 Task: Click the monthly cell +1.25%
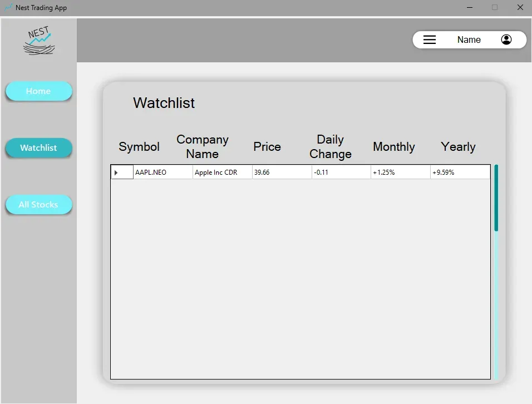coord(401,173)
